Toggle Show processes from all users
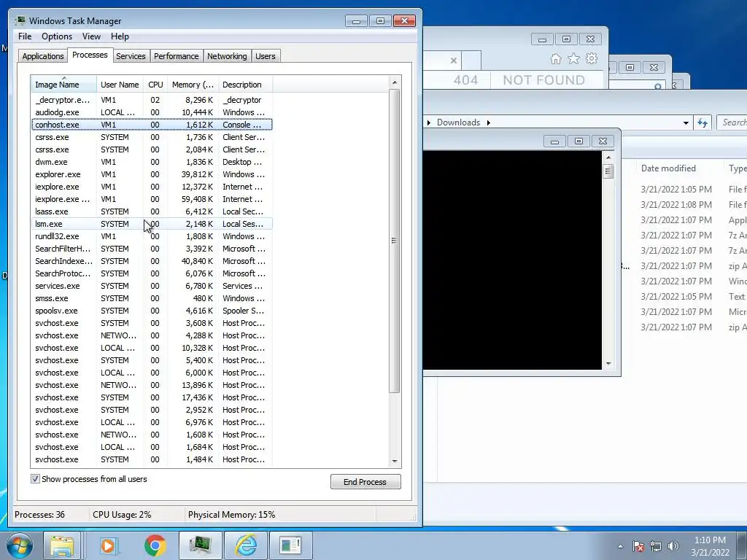This screenshot has height=560, width=747. point(35,478)
